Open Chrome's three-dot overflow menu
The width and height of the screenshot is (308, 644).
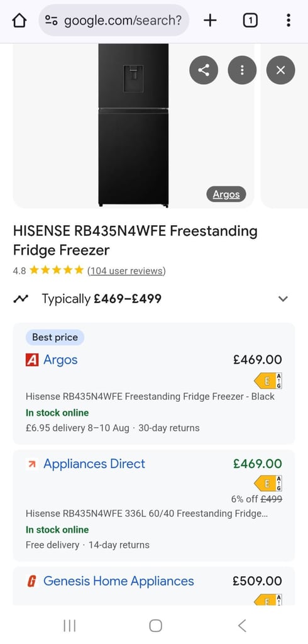pyautogui.click(x=289, y=20)
